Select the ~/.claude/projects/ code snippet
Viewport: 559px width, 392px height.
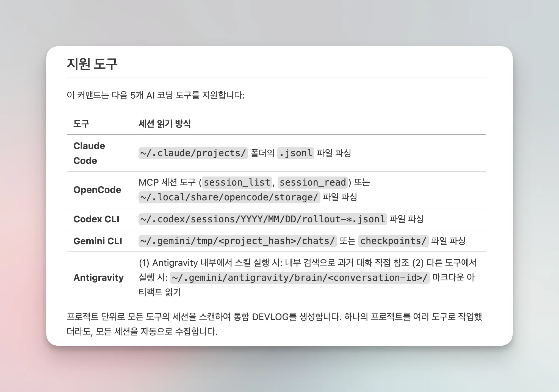(193, 153)
